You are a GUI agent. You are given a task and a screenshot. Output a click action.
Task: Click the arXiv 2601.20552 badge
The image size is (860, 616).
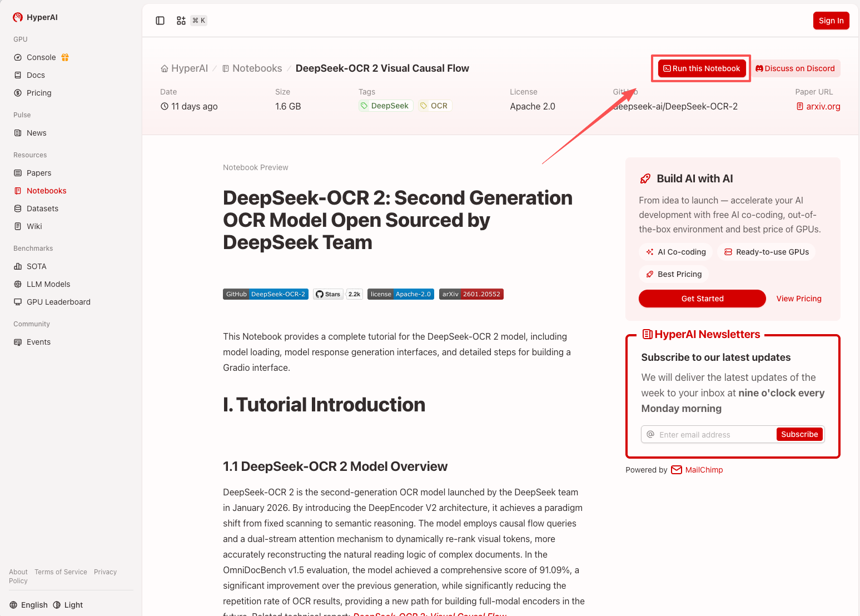(471, 294)
